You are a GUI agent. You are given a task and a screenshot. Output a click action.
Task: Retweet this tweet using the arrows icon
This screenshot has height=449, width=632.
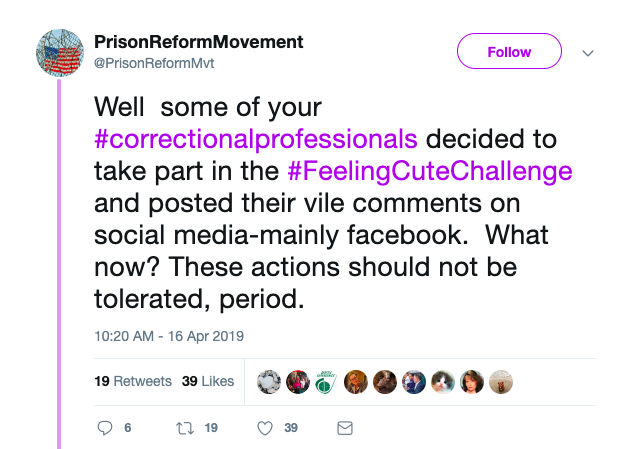pos(183,427)
